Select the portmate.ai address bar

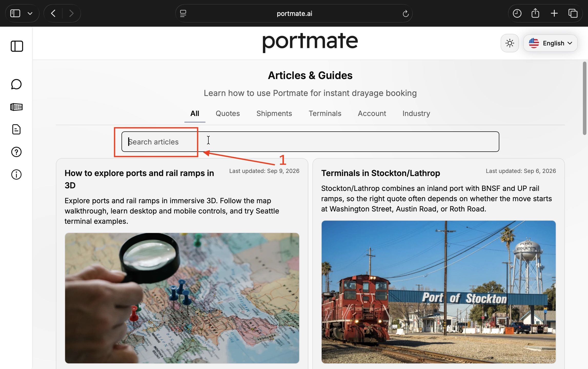pos(294,13)
